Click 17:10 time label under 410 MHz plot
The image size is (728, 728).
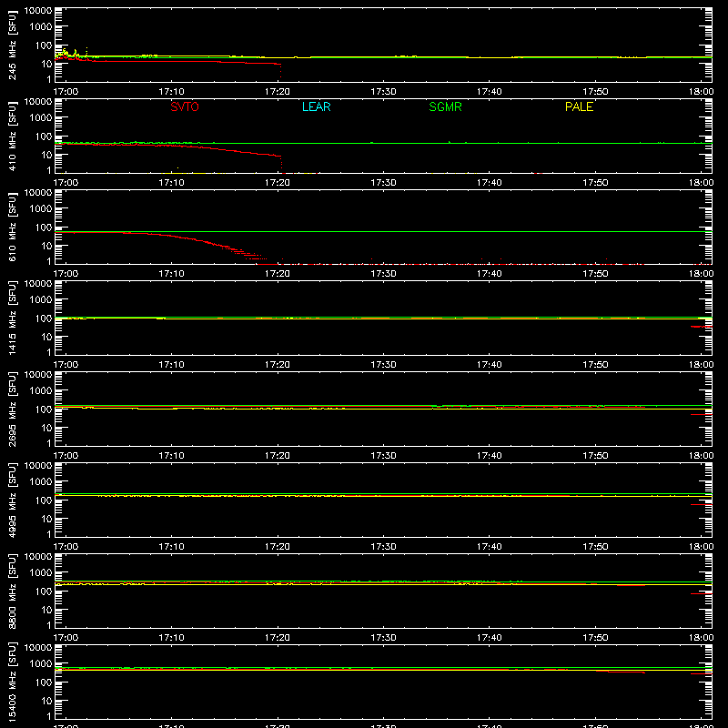[171, 183]
